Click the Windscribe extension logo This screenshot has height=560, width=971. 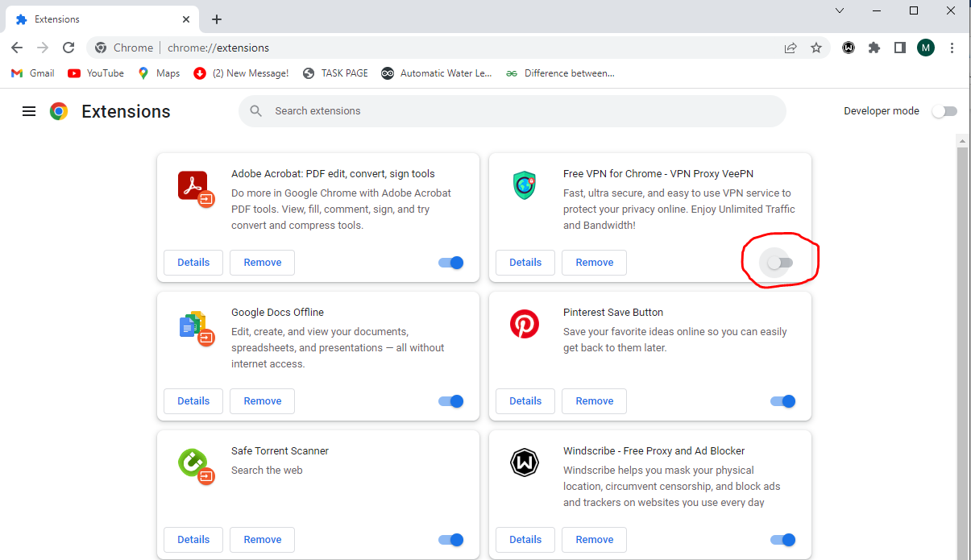[525, 463]
